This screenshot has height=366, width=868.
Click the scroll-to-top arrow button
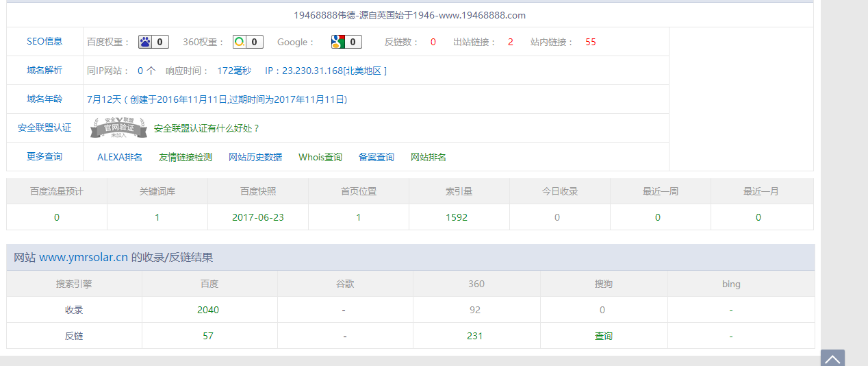point(832,358)
